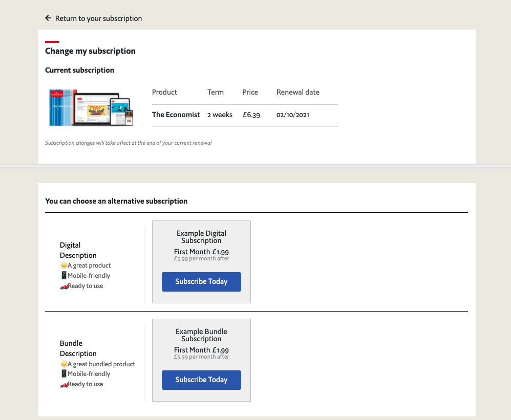Screen dimensions: 511x420
Task: Click the sun icon beside A great bundled product
Action: point(64,364)
